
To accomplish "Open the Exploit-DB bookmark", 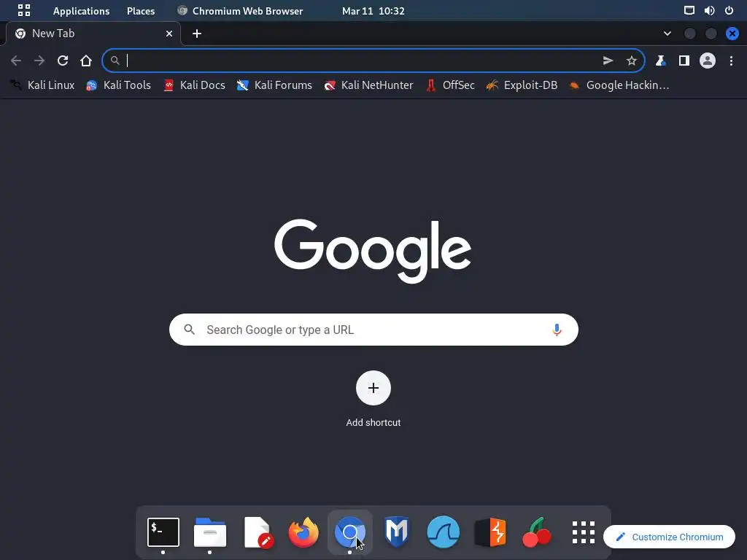I will [x=522, y=85].
